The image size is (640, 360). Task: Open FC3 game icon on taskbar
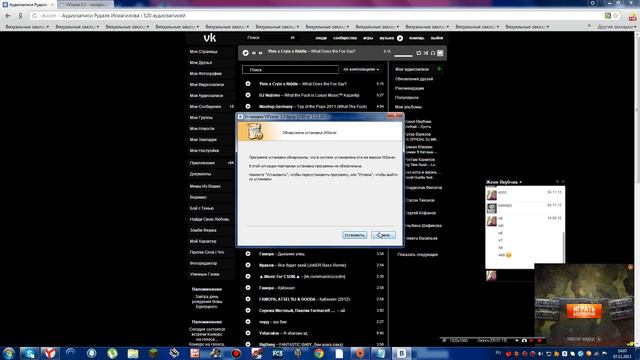click(278, 353)
